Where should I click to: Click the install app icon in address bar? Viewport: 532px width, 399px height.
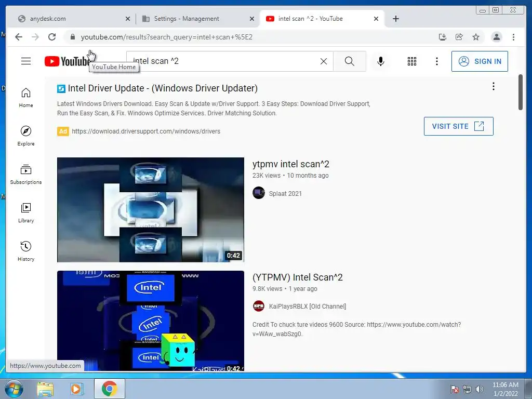point(443,37)
